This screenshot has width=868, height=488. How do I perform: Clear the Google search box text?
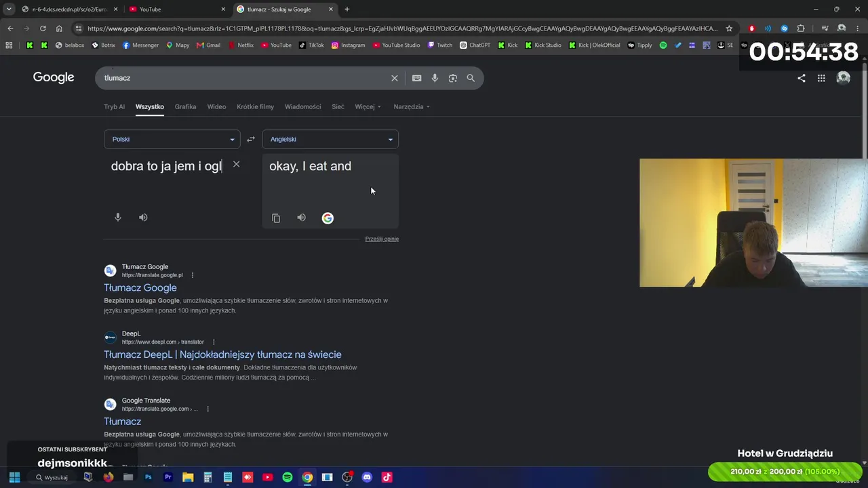tap(394, 78)
